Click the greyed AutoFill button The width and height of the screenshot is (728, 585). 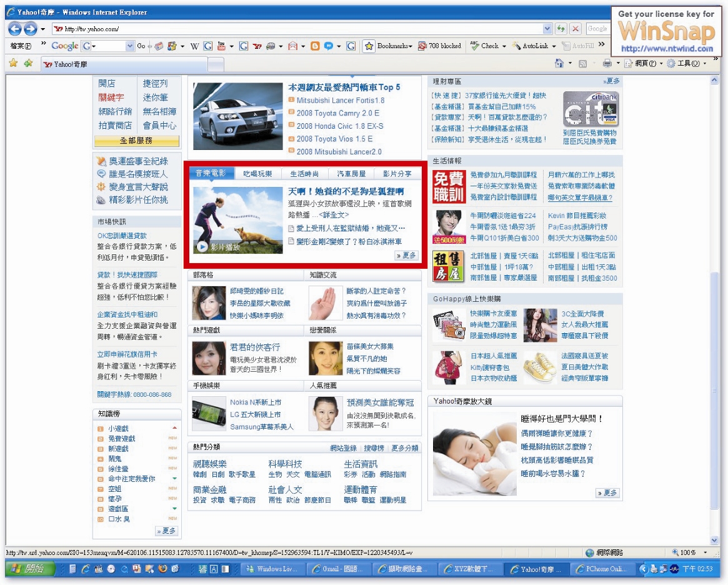[578, 46]
